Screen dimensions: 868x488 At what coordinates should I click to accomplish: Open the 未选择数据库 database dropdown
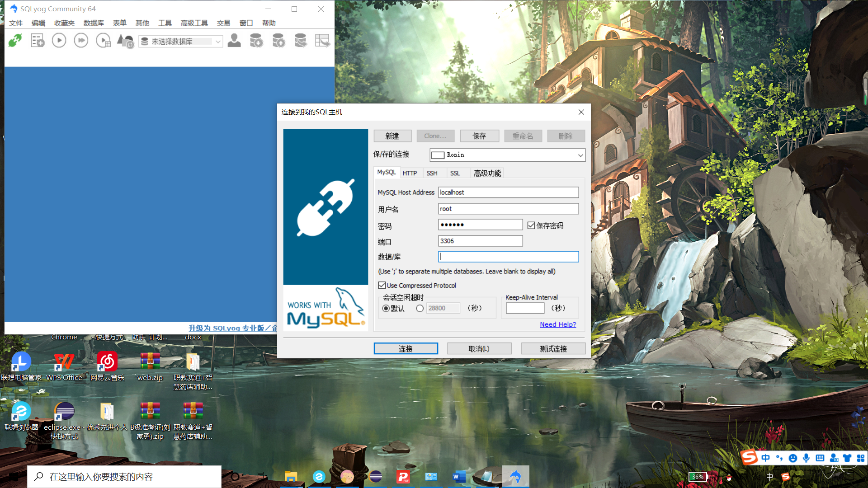point(218,41)
